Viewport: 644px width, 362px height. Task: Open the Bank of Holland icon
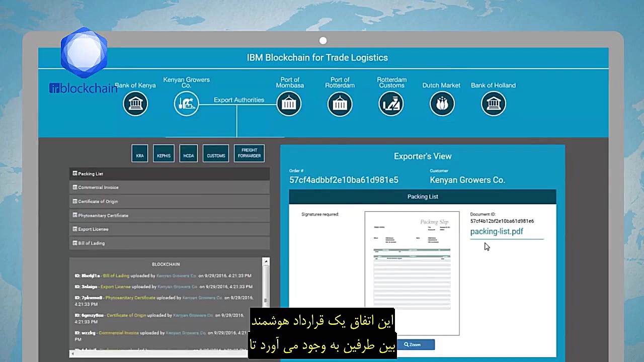(493, 104)
